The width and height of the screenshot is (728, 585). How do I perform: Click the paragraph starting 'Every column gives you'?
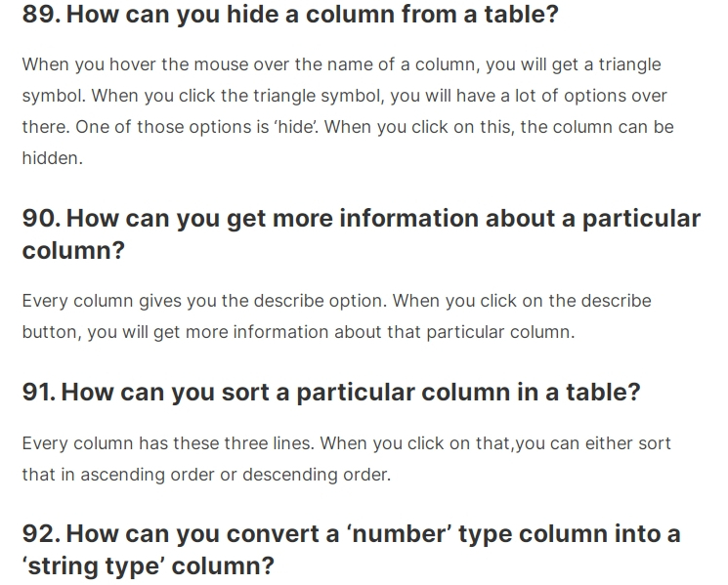(x=336, y=316)
